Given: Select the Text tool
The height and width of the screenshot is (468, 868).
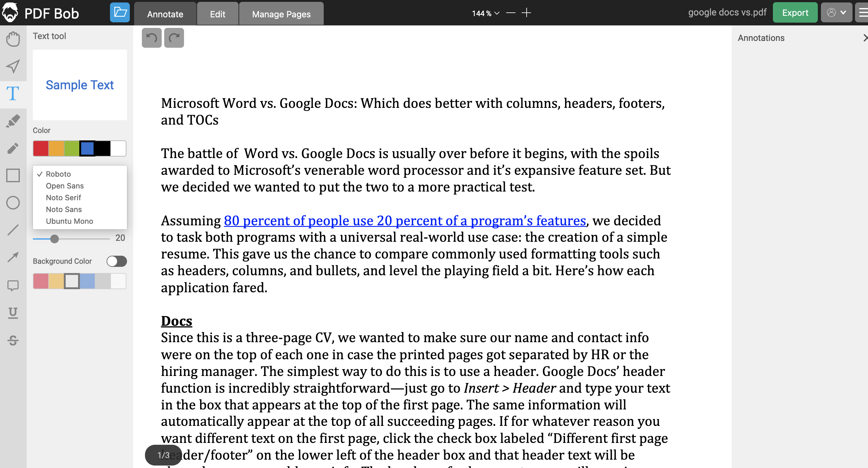Looking at the screenshot, I should coord(13,93).
